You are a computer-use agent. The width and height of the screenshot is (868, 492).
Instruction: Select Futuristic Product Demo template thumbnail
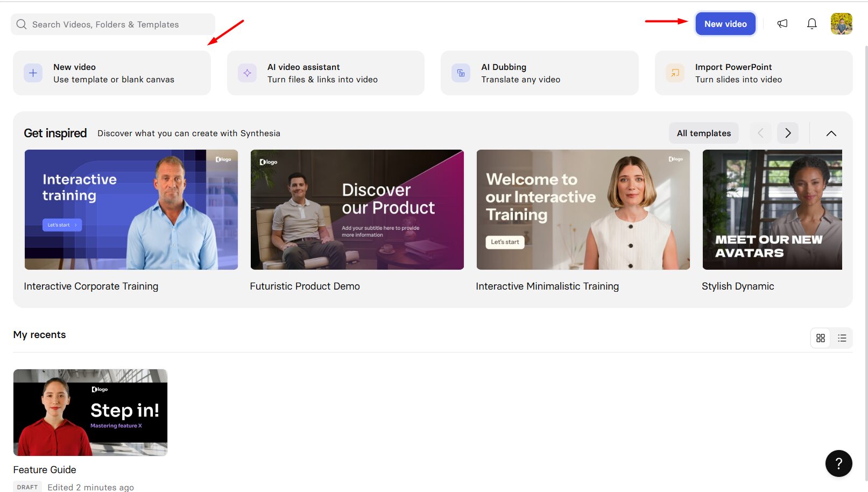357,209
